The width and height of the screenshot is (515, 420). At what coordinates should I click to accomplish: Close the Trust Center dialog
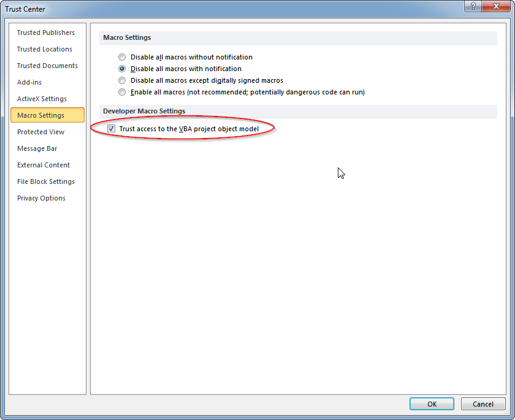click(x=496, y=6)
